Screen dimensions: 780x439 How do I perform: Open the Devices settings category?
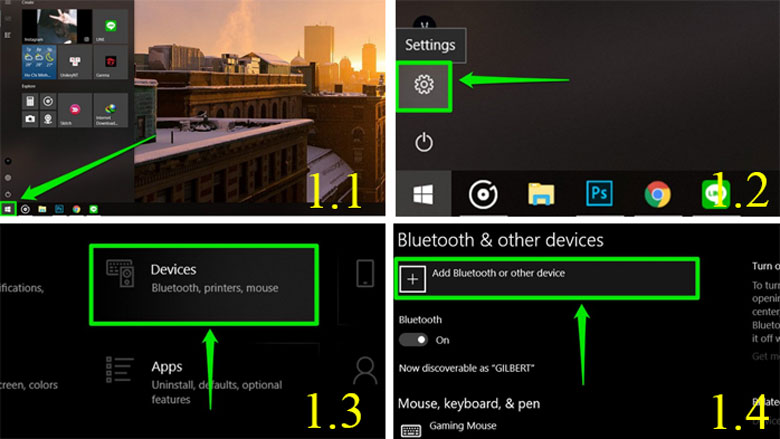(x=203, y=278)
